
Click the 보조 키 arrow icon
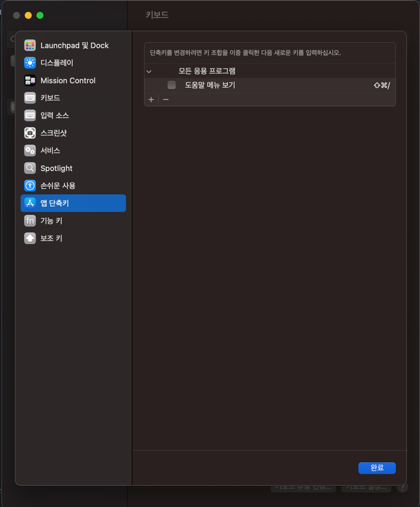point(30,238)
